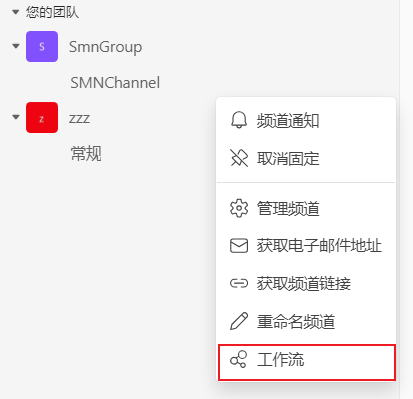Screen dimensions: 413x399
Task: Click the chain link icon for 获取频道链接
Action: [x=239, y=283]
